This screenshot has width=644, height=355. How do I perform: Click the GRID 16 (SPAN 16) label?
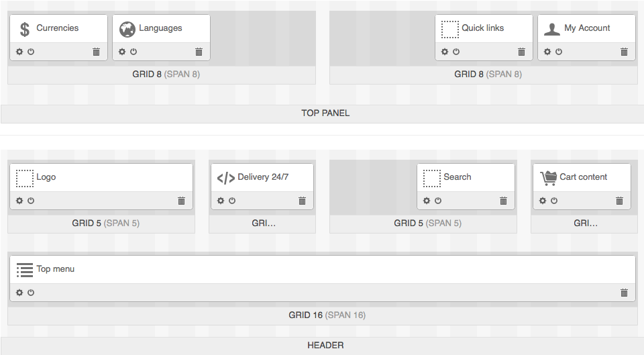point(327,315)
